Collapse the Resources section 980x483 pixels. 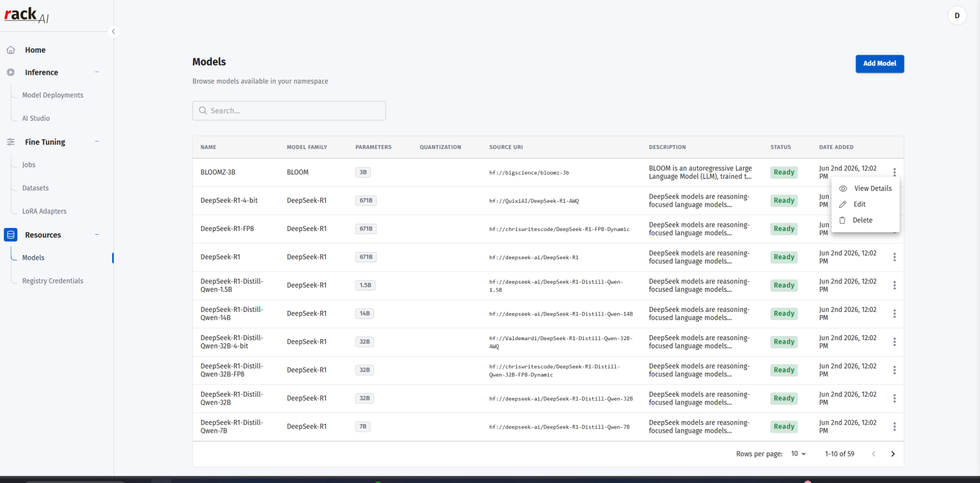(97, 235)
